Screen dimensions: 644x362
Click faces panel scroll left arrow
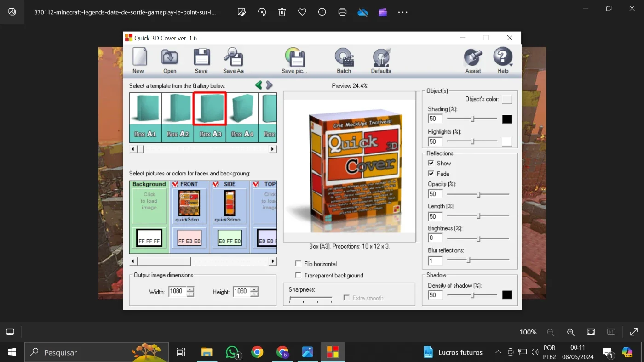133,261
